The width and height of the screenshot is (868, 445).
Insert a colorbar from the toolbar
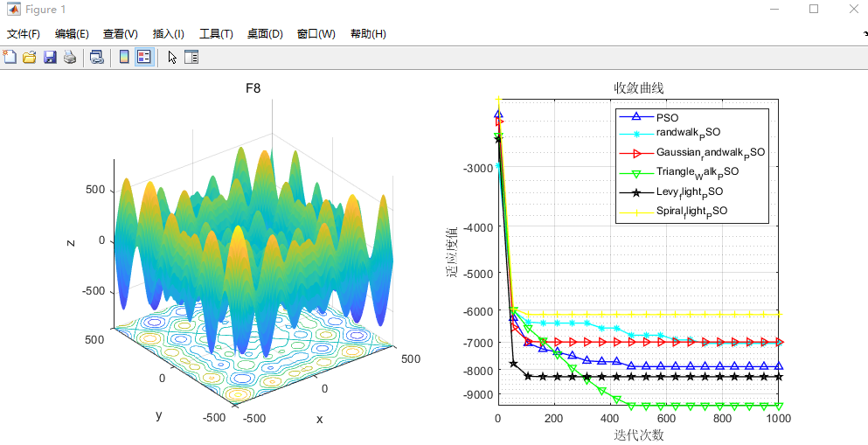click(124, 57)
